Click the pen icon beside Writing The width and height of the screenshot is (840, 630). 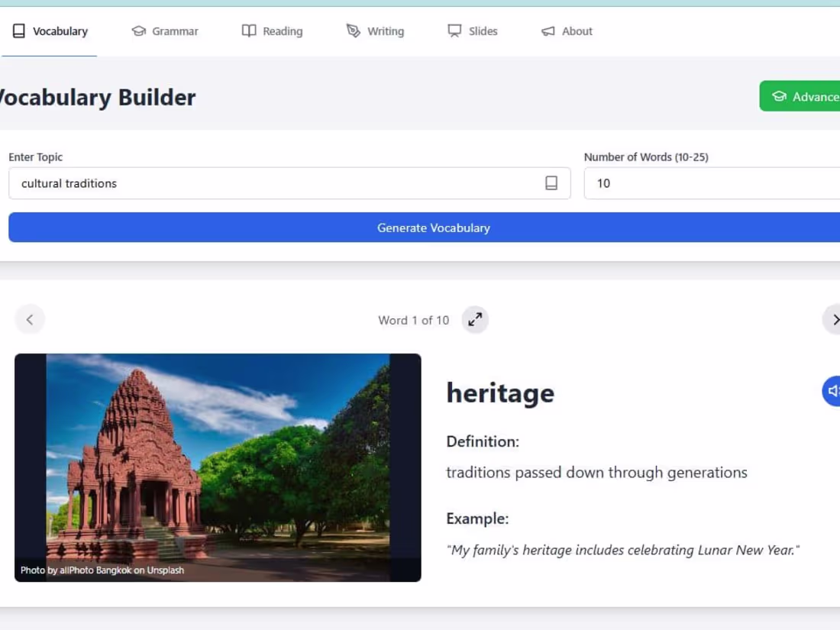point(352,31)
